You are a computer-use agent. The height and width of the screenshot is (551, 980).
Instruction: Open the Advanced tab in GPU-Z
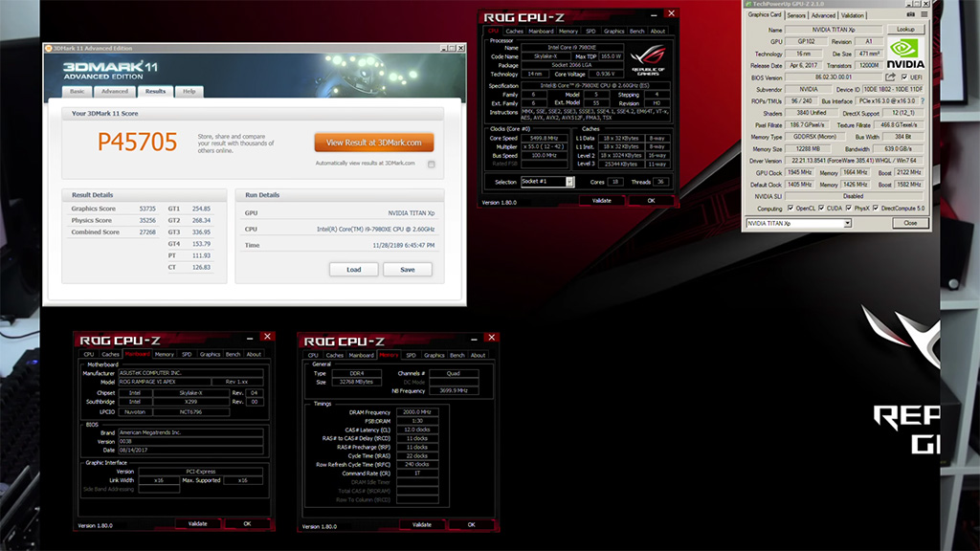[823, 15]
